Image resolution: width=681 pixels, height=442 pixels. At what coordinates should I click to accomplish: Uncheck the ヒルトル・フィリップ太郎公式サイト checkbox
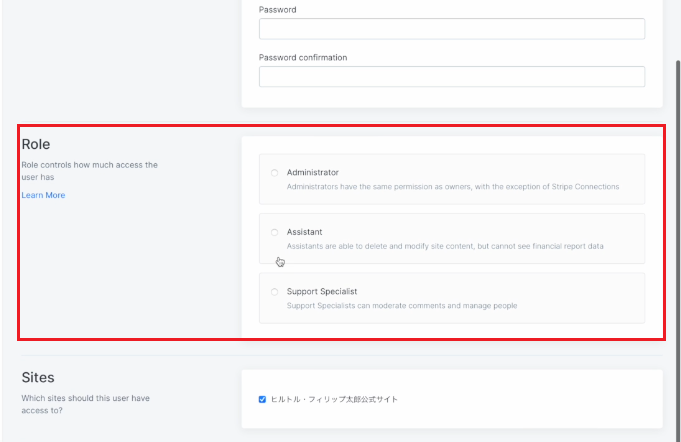[262, 399]
